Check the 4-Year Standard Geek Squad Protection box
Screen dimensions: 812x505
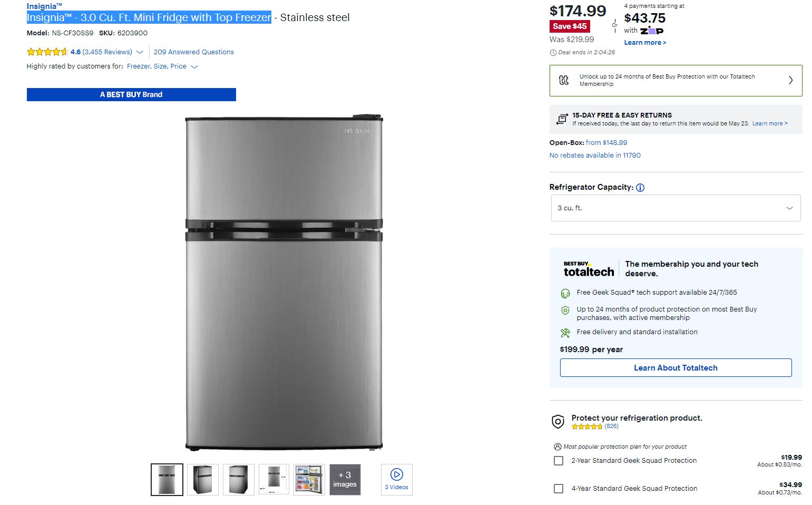click(x=559, y=489)
